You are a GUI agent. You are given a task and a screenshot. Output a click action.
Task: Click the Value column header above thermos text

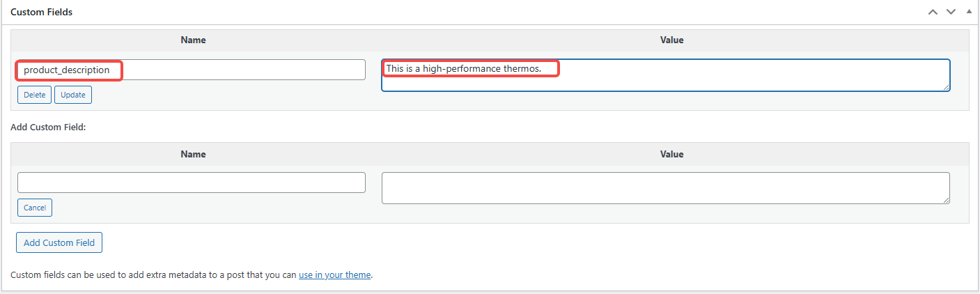pyautogui.click(x=671, y=40)
